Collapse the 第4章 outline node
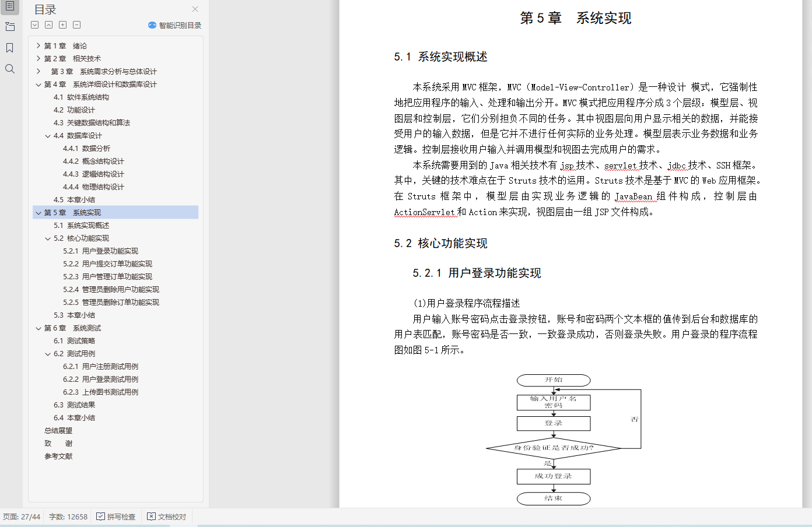The width and height of the screenshot is (812, 527). 38,84
